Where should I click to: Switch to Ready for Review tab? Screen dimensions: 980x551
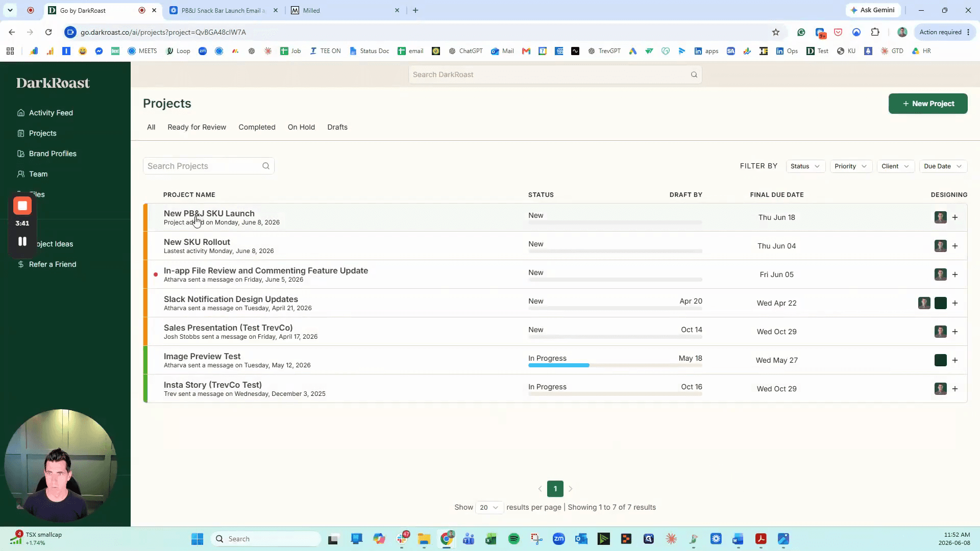197,127
